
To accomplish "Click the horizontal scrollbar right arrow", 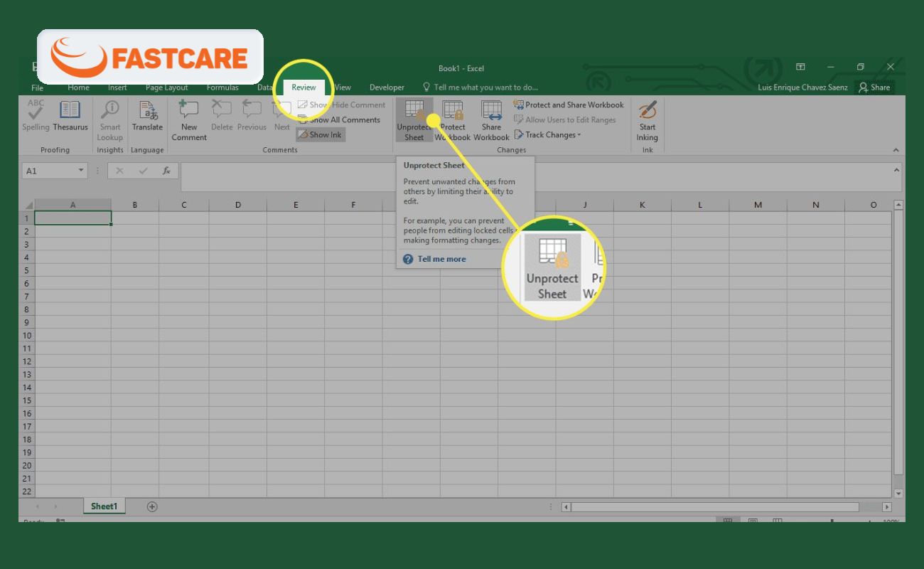I will coord(887,507).
